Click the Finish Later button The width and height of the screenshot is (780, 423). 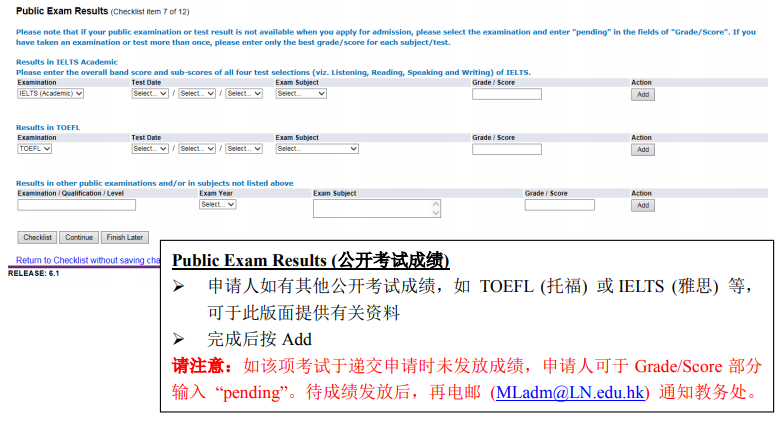(125, 238)
